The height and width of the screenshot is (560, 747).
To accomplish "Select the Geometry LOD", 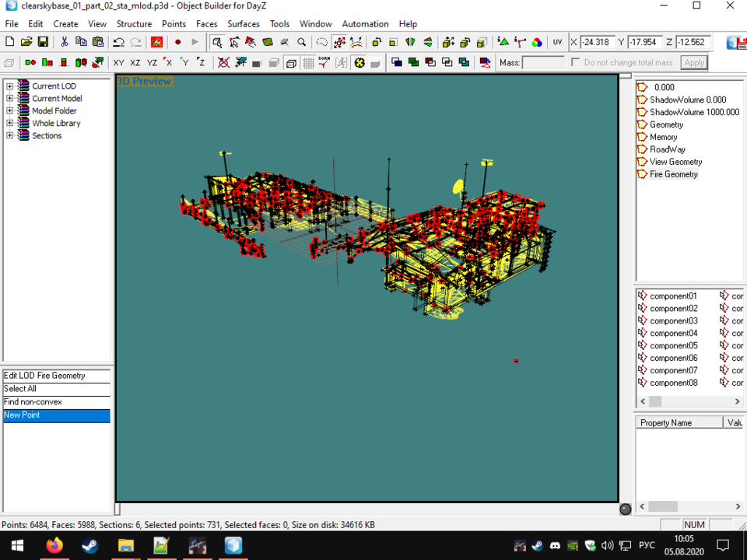I will (666, 124).
